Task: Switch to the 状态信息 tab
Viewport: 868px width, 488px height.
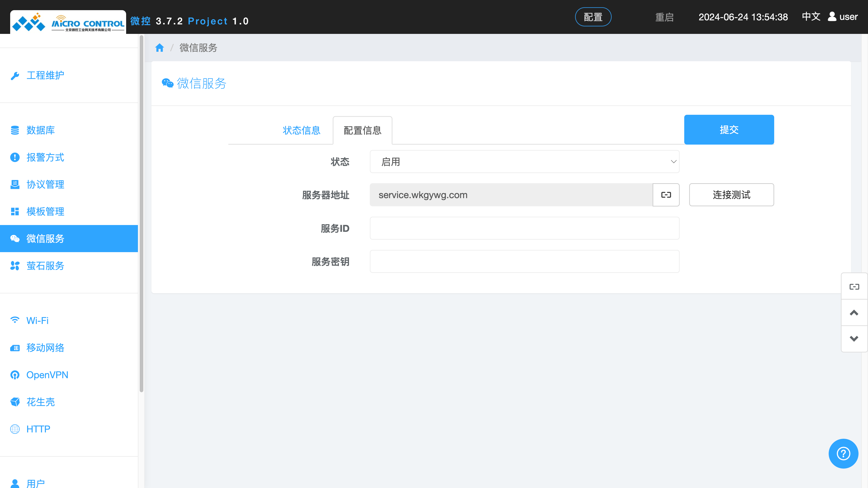Action: 301,130
